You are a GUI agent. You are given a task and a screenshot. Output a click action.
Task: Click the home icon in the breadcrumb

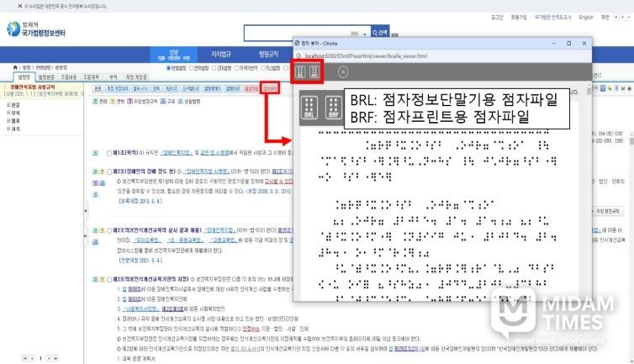click(15, 67)
